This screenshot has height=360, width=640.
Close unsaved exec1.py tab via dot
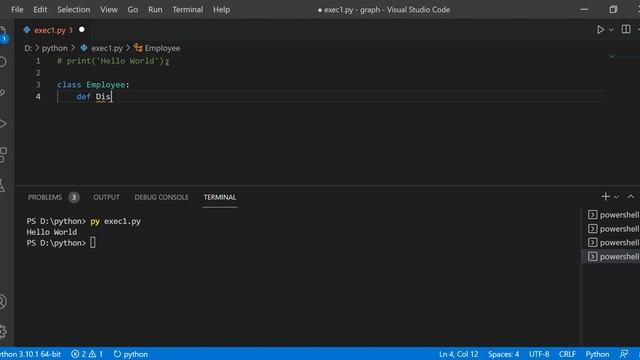pyautogui.click(x=82, y=30)
